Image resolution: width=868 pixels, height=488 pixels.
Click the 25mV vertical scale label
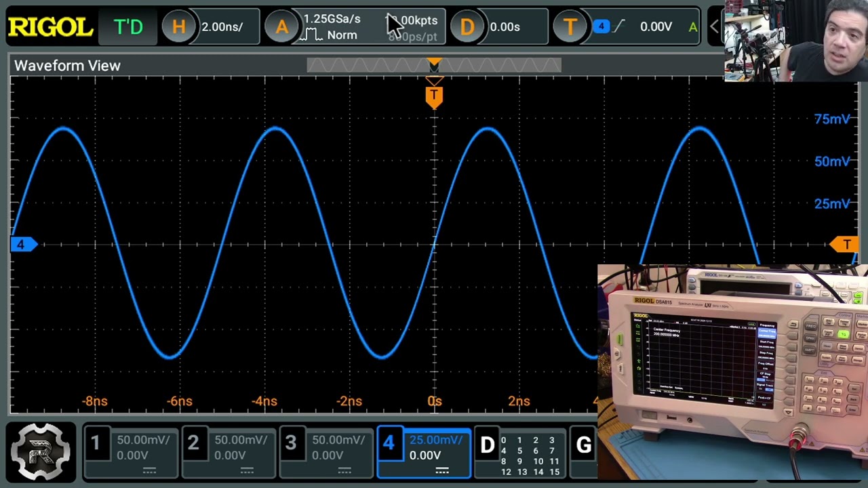831,204
